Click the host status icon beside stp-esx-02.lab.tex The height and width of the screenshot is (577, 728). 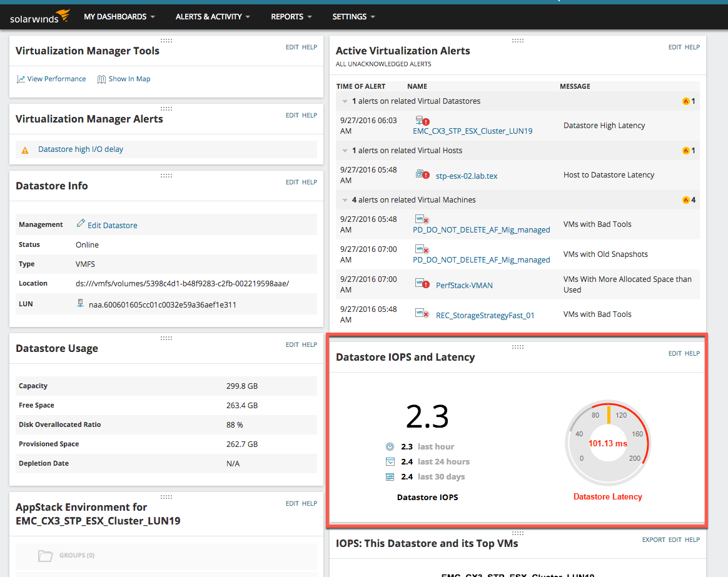click(423, 174)
